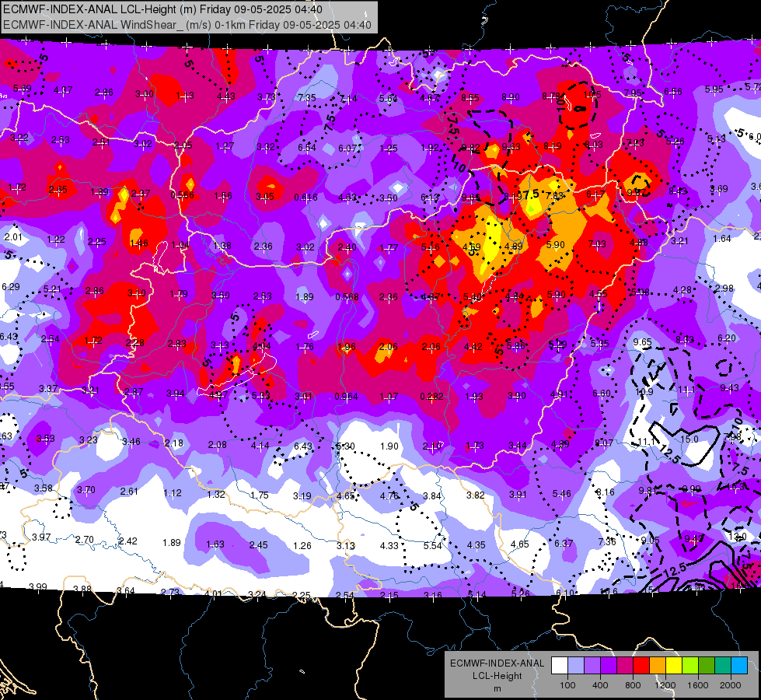This screenshot has width=761, height=700.
Task: Click the WindShear 0-1km title line
Action: click(187, 25)
